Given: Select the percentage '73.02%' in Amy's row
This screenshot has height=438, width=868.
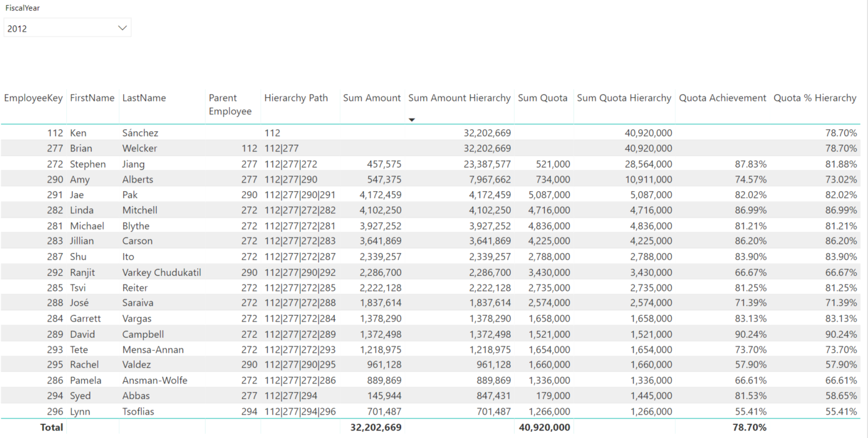Looking at the screenshot, I should tap(841, 179).
